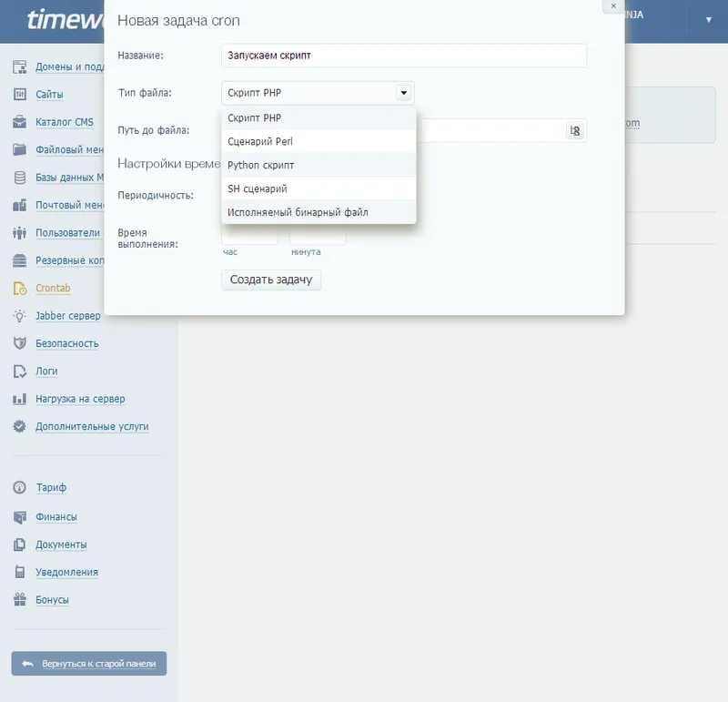Click the server load chart icon
The width and height of the screenshot is (728, 702).
point(19,399)
